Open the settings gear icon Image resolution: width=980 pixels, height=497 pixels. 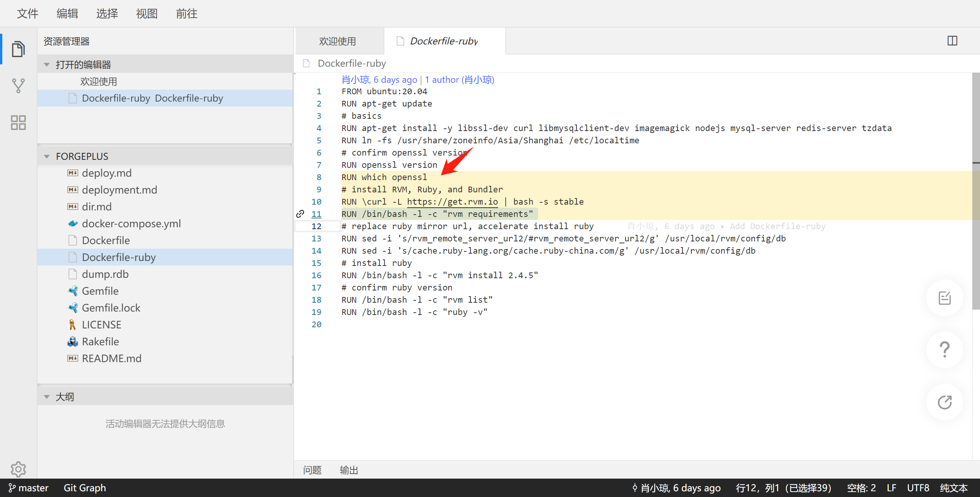tap(18, 469)
